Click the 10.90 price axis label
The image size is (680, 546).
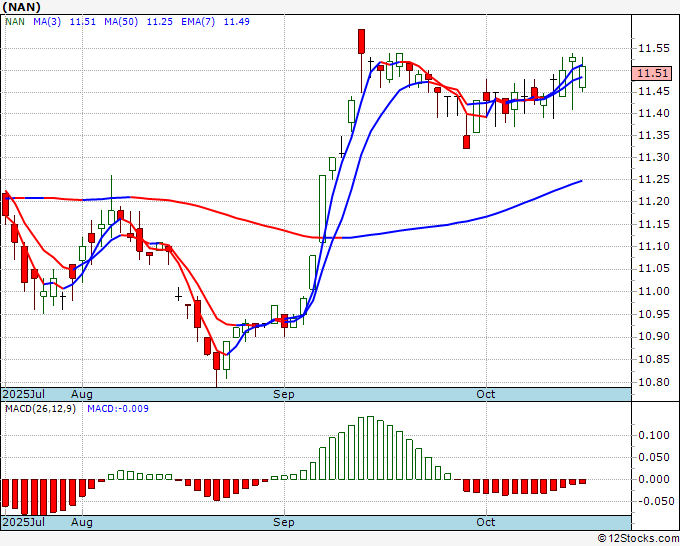pyautogui.click(x=654, y=337)
